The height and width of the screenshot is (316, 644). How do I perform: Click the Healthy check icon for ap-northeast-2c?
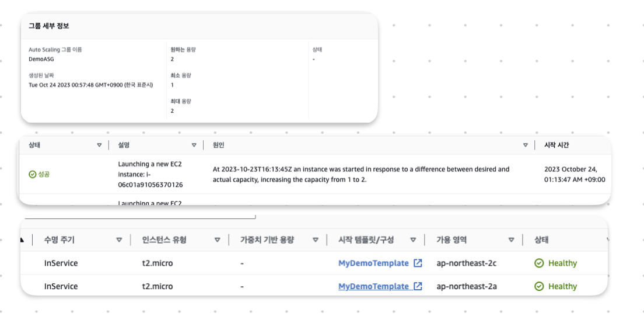click(539, 263)
